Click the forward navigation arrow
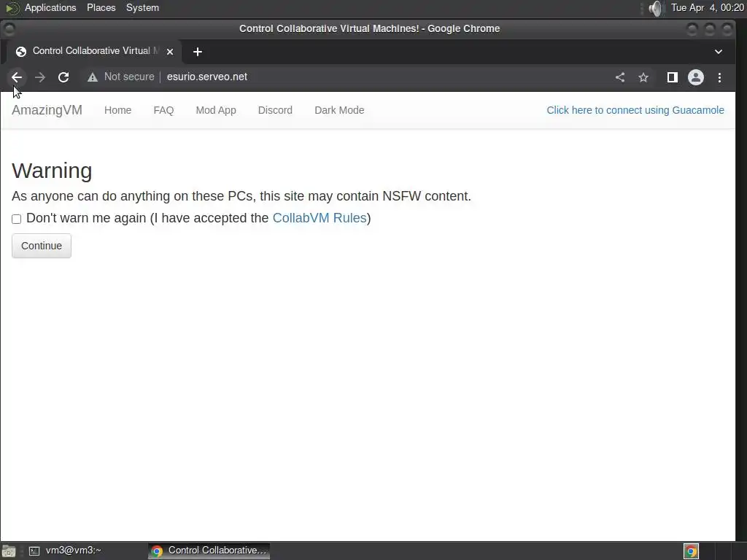Viewport: 747px width, 560px height. 40,77
